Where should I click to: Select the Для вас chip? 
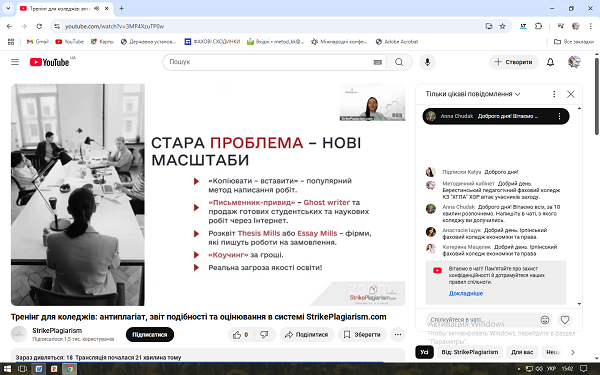(x=522, y=352)
